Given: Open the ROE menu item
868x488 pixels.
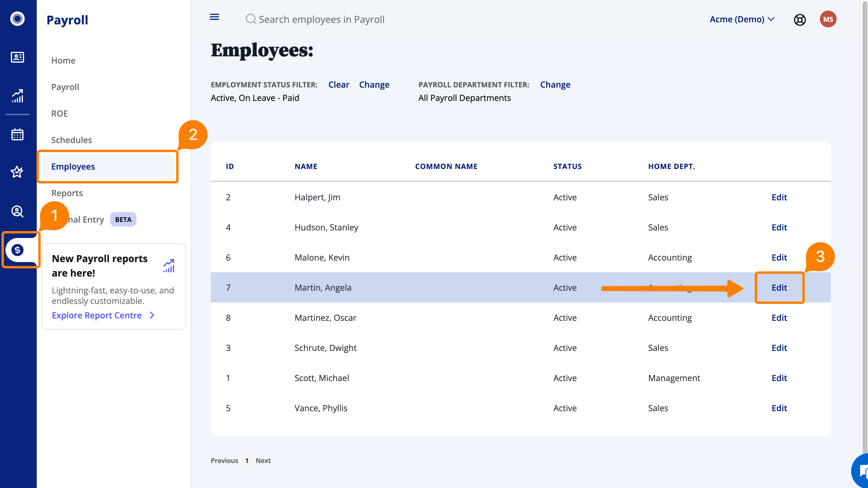Looking at the screenshot, I should (59, 113).
